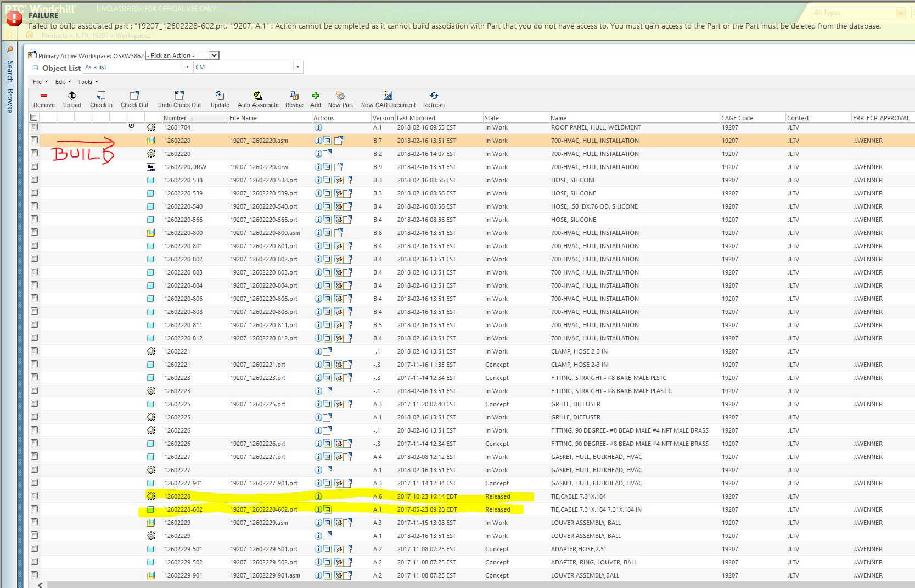Click the Check Out icon
Image resolution: width=915 pixels, height=588 pixels.
coord(134,96)
